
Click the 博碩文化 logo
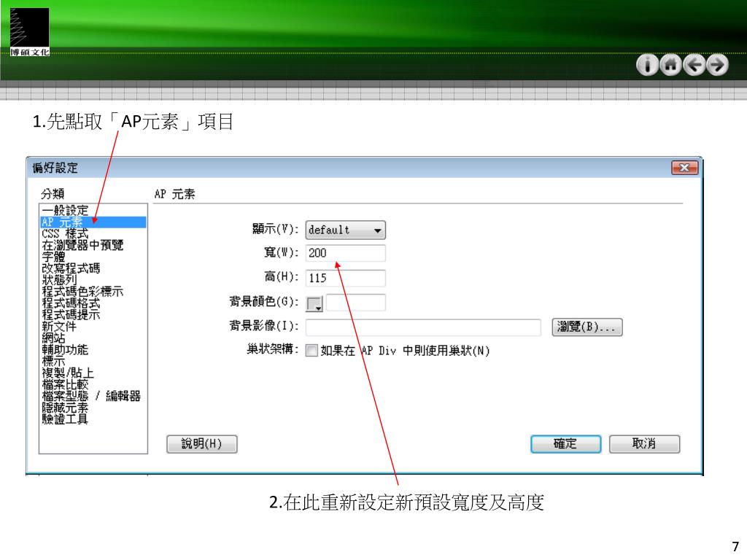click(29, 32)
